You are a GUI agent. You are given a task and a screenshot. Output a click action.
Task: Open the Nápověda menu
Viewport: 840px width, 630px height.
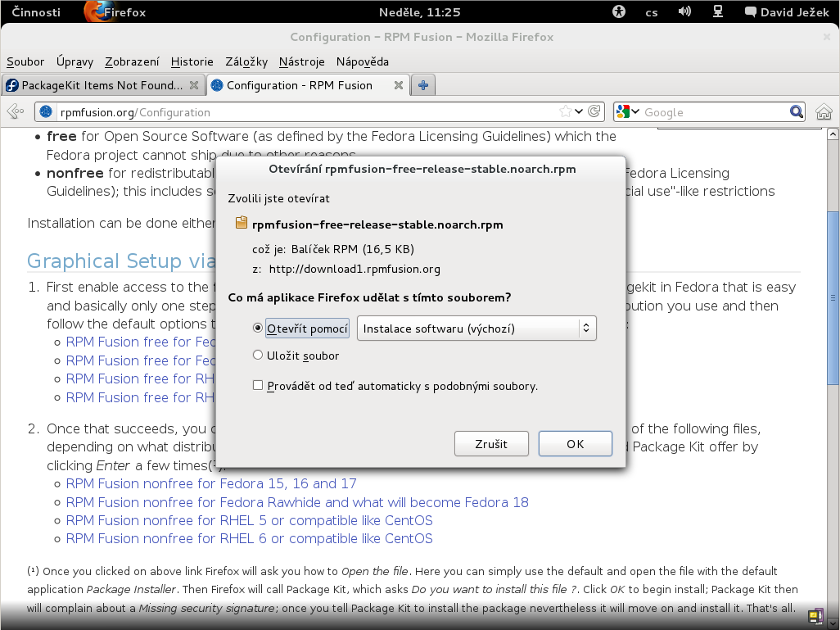pyautogui.click(x=362, y=61)
